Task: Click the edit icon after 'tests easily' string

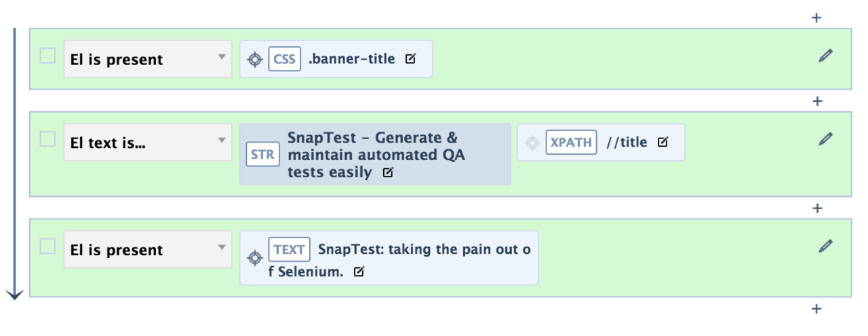Action: click(x=388, y=172)
